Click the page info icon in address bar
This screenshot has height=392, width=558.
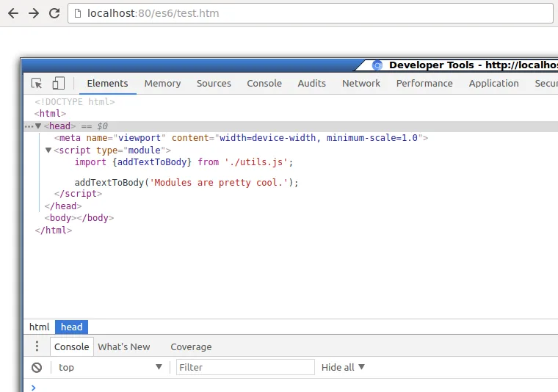pyautogui.click(x=78, y=13)
